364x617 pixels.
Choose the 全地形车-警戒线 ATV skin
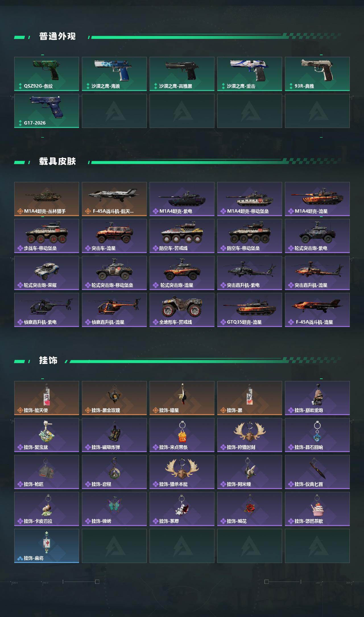point(182,310)
